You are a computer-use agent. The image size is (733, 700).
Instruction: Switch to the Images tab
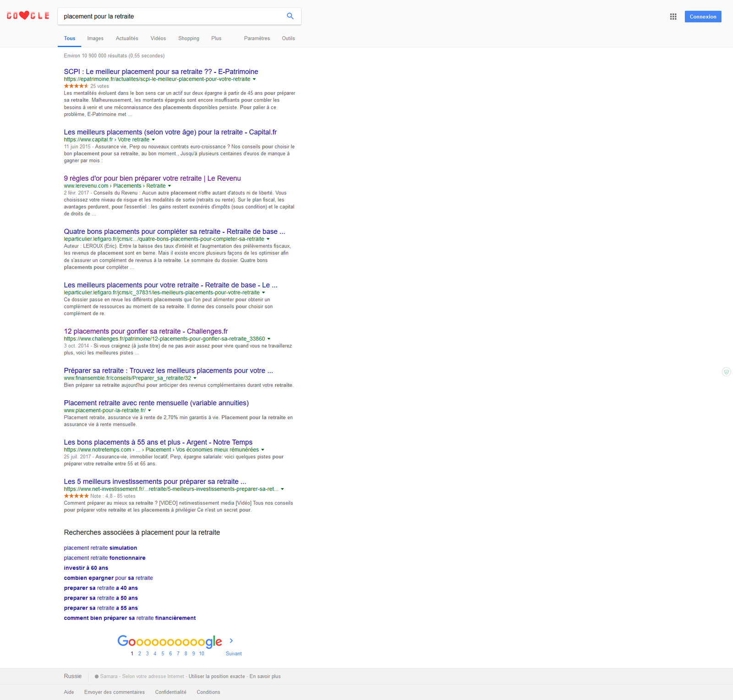[x=95, y=39]
